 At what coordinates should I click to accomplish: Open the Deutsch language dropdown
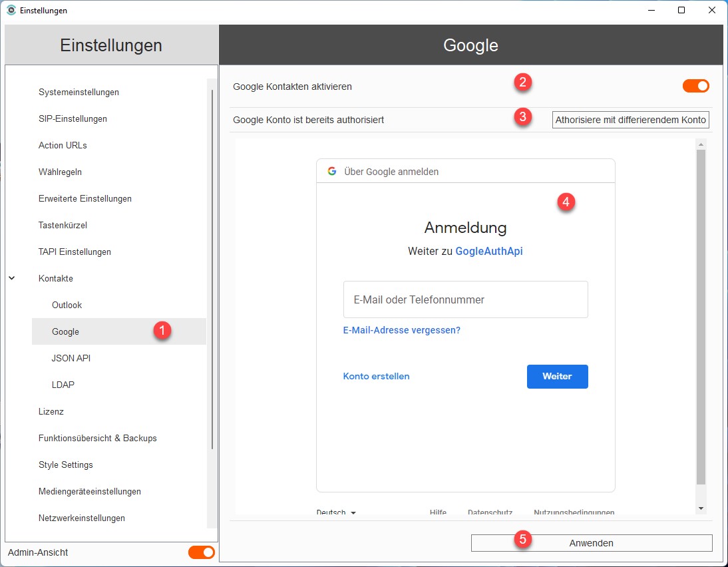coord(335,512)
